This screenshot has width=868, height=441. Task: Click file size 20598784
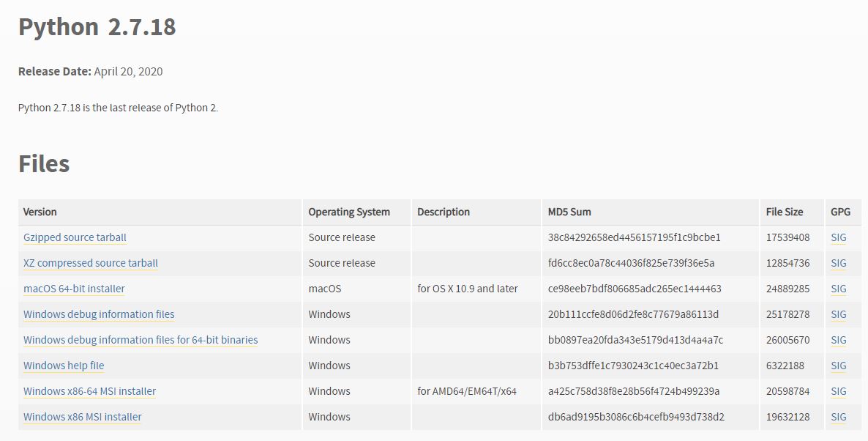(787, 391)
